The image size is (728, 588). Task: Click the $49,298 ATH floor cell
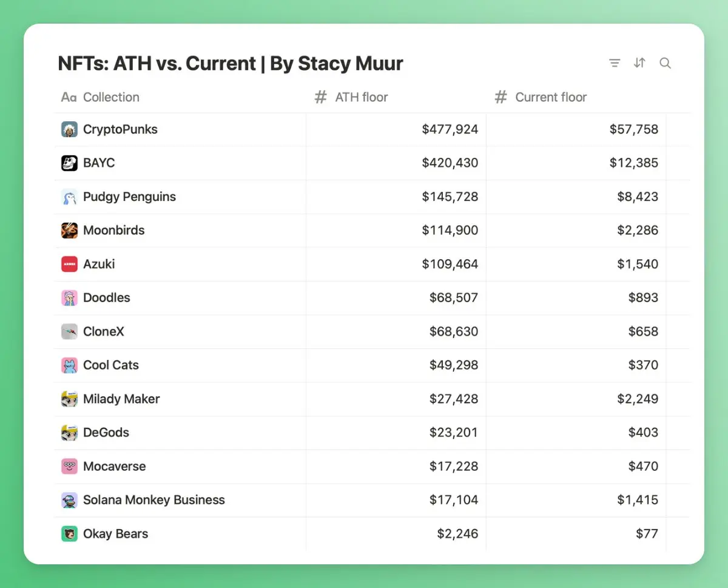[x=396, y=365]
